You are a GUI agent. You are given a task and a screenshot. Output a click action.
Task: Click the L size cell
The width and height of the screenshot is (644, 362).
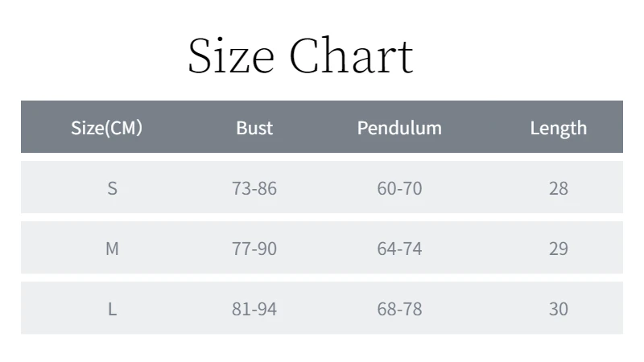point(112,309)
